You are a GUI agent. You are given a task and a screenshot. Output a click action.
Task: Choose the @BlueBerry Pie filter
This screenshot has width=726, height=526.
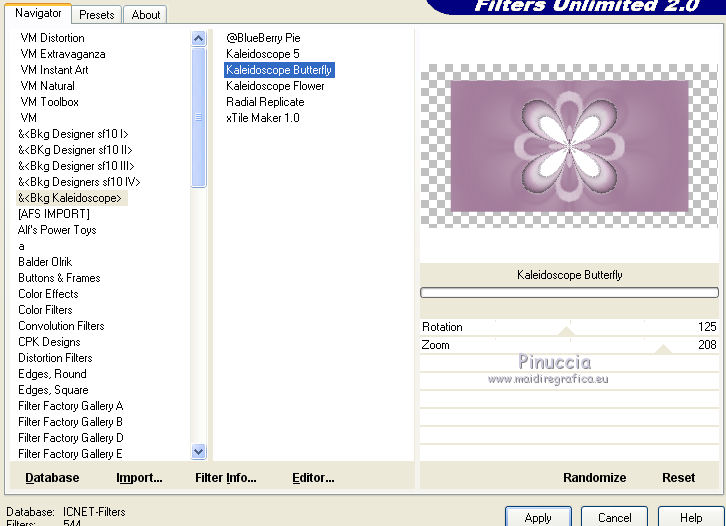click(x=263, y=38)
